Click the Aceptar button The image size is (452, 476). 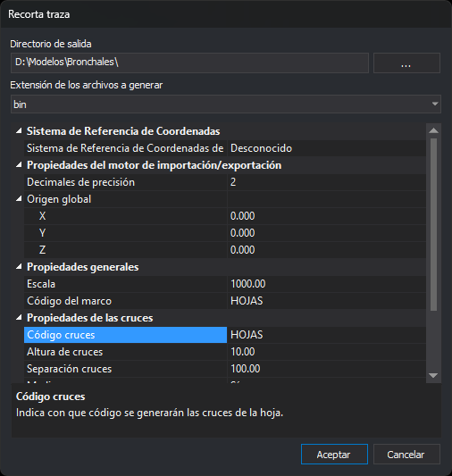334,455
